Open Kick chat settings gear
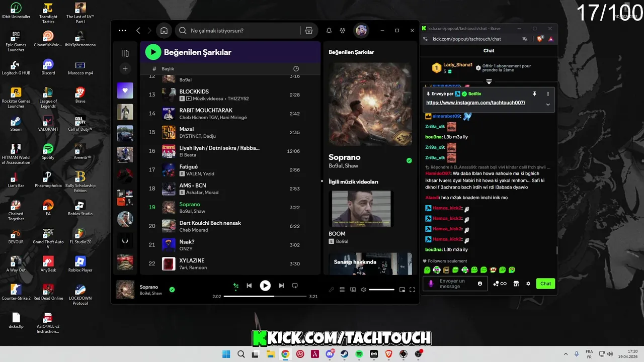 pos(528,284)
